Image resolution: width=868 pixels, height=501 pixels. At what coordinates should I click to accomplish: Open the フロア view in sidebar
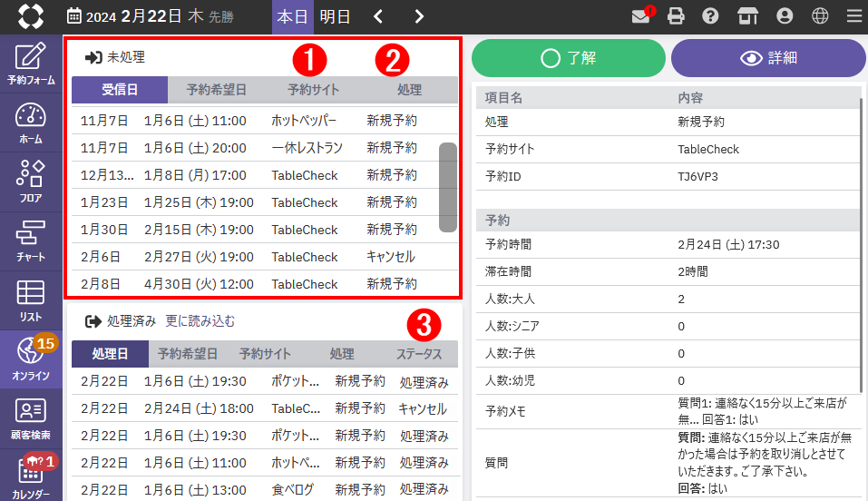(x=31, y=182)
